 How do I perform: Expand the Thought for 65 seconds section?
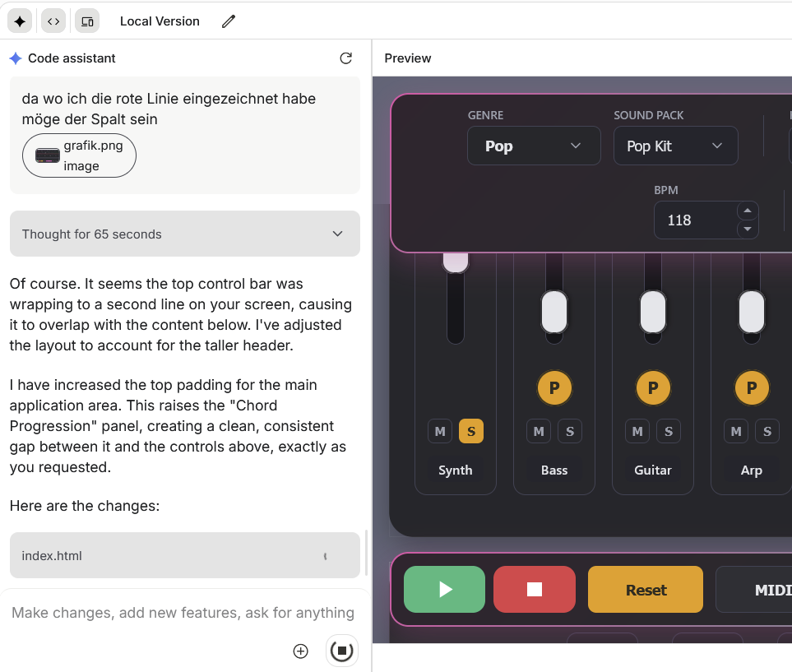pyautogui.click(x=185, y=234)
